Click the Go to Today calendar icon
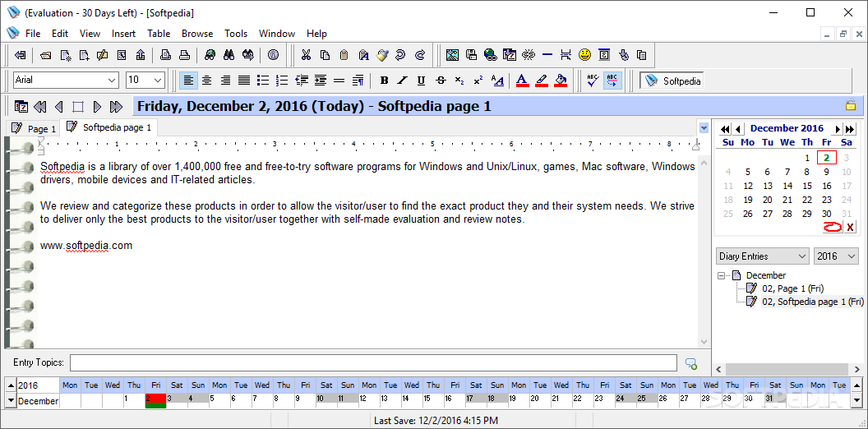This screenshot has height=429, width=868. pyautogui.click(x=21, y=106)
